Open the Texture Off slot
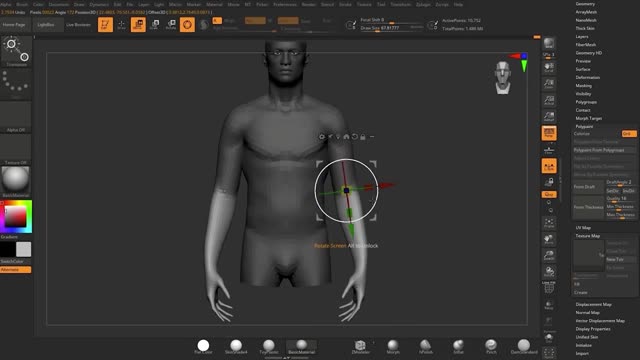This screenshot has height=360, width=640. pos(16,150)
